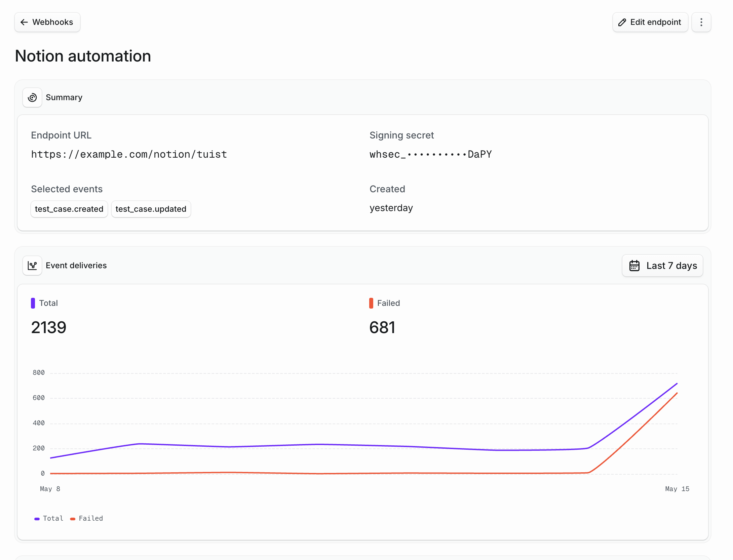The image size is (733, 560).
Task: Click the Endpoint URL label
Action: (x=61, y=135)
